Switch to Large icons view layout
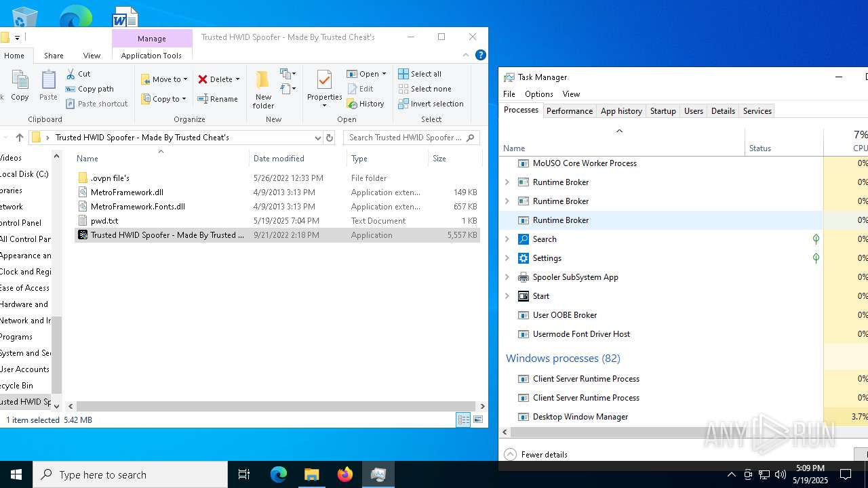The height and width of the screenshot is (488, 868). pyautogui.click(x=478, y=420)
